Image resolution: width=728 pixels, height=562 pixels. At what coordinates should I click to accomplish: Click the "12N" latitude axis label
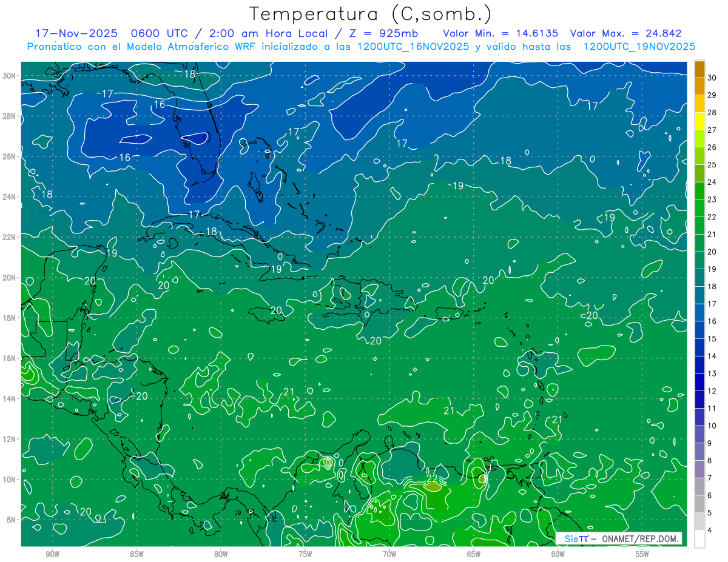pos(8,439)
